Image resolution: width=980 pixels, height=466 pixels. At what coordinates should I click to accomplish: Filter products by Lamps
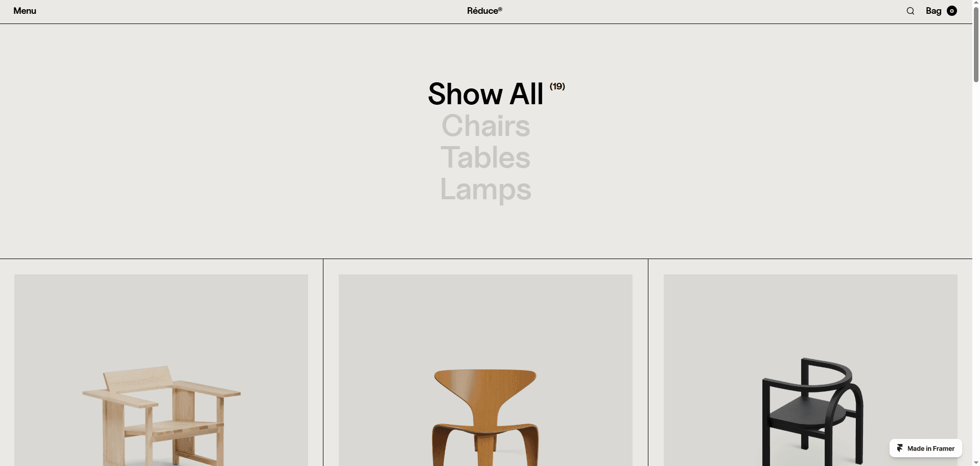(485, 190)
